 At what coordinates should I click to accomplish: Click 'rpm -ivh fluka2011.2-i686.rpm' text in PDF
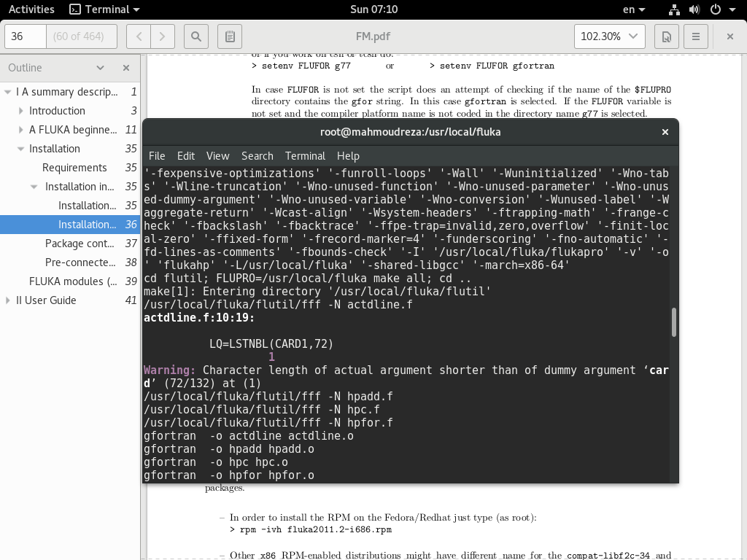coord(315,529)
